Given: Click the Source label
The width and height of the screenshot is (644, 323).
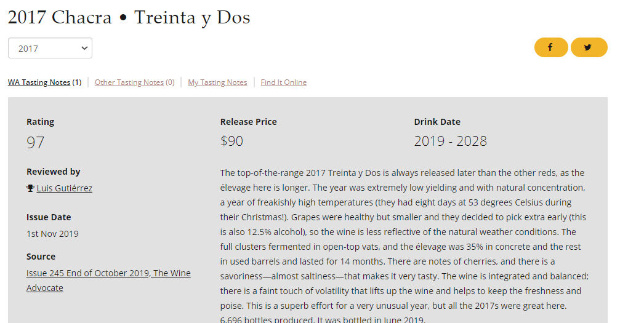Looking at the screenshot, I should (x=41, y=257).
